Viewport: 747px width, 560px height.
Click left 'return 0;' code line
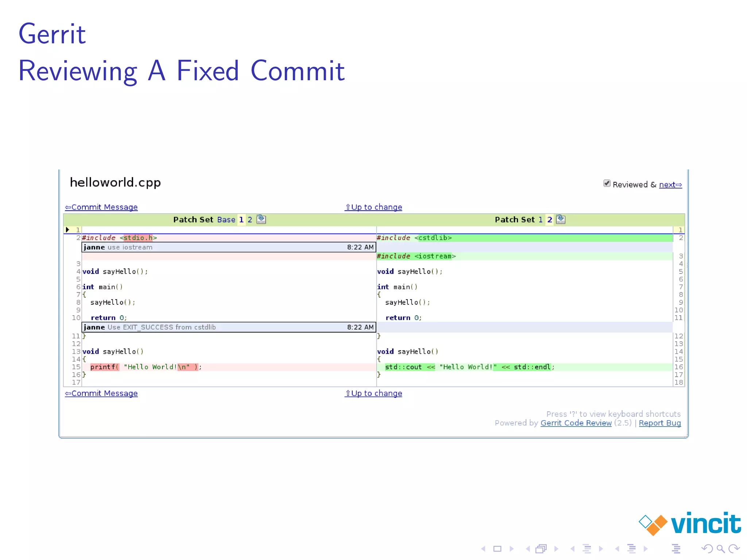[109, 318]
